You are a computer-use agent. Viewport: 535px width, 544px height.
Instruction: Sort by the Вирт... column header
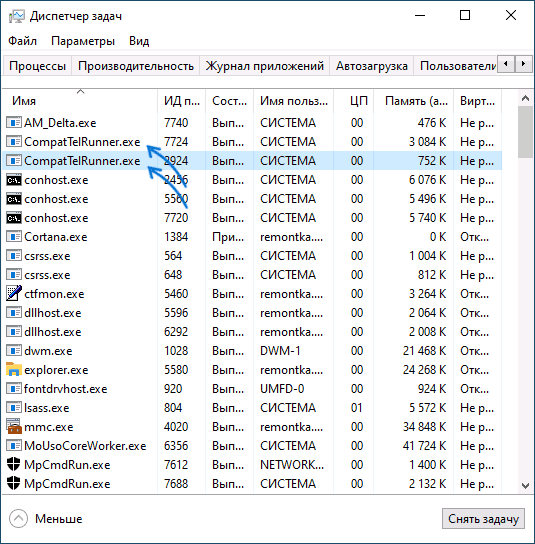[x=477, y=101]
